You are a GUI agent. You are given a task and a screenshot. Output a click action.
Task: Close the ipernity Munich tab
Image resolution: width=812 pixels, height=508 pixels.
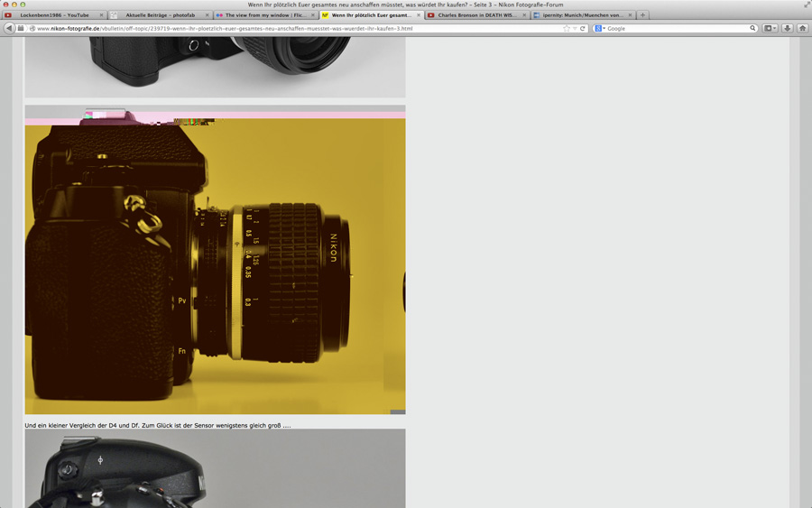coord(630,15)
